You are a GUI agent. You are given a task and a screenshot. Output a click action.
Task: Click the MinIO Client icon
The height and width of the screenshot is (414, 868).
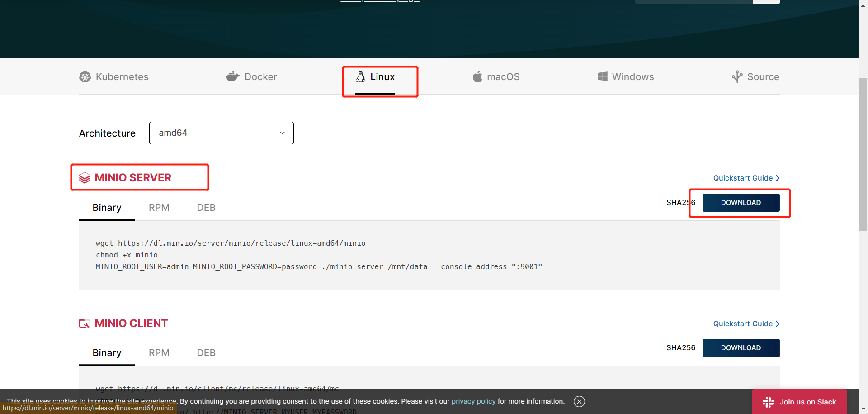point(85,324)
